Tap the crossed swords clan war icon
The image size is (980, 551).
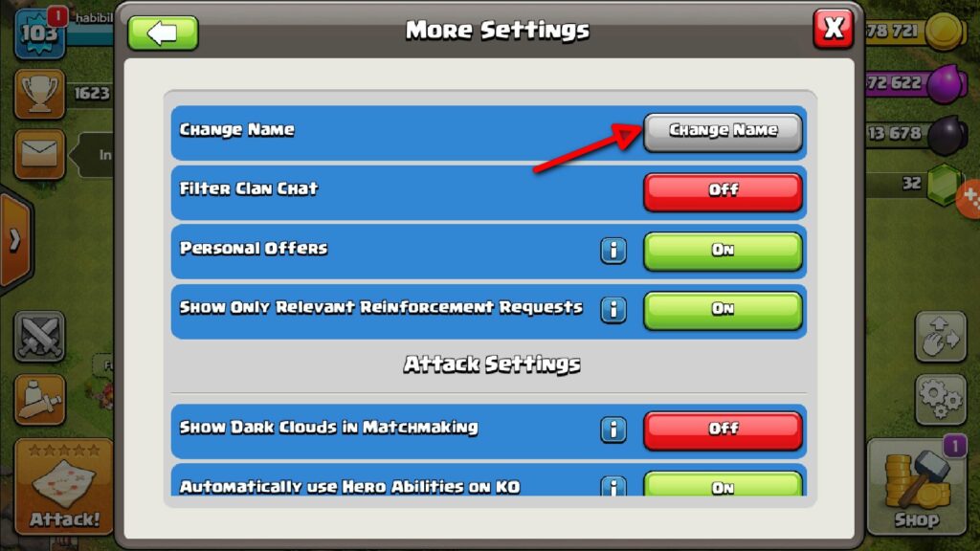click(39, 336)
